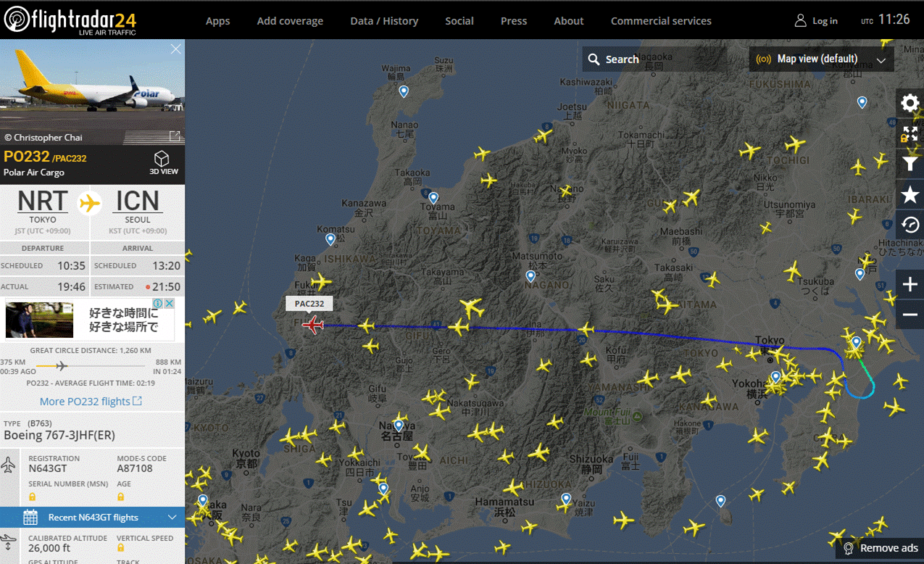The height and width of the screenshot is (564, 924).
Task: Open the Social menu
Action: tap(459, 21)
